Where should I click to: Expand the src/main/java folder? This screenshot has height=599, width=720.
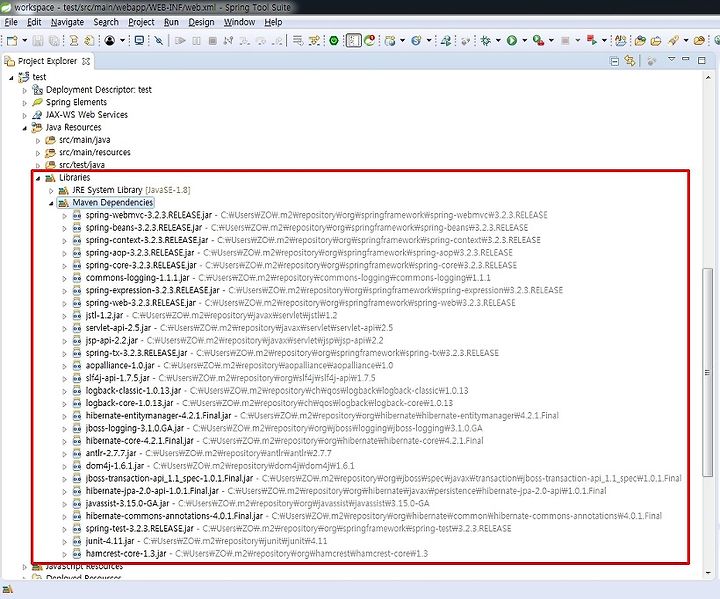pyautogui.click(x=38, y=141)
